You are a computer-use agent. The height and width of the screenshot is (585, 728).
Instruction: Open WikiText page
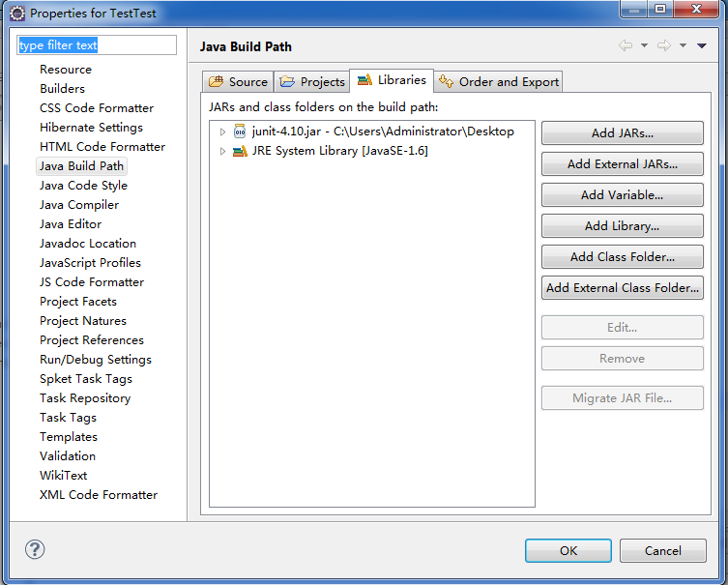(x=64, y=476)
